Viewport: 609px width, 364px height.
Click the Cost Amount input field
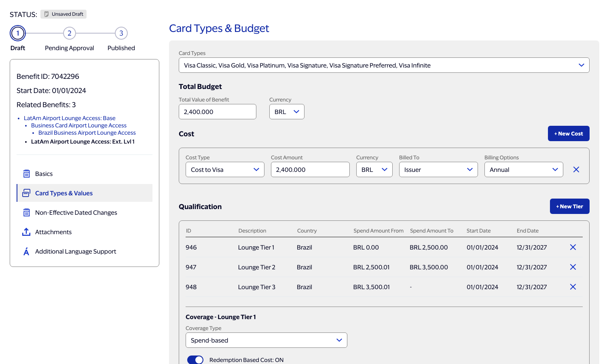pyautogui.click(x=310, y=169)
